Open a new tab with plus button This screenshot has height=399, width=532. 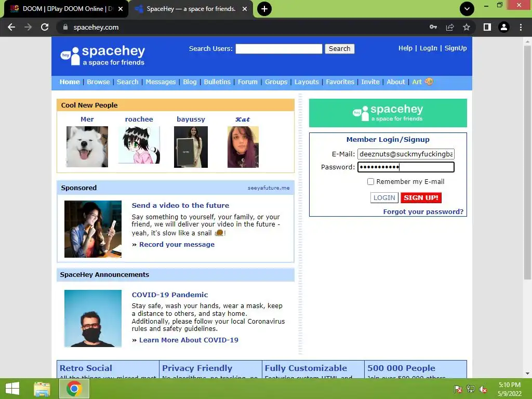(264, 9)
